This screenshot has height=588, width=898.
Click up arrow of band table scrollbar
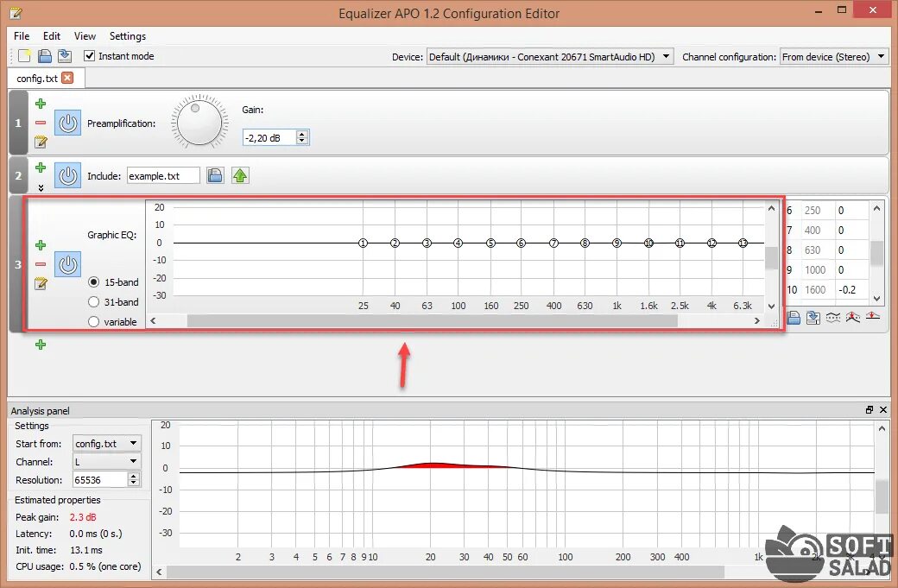[x=876, y=208]
